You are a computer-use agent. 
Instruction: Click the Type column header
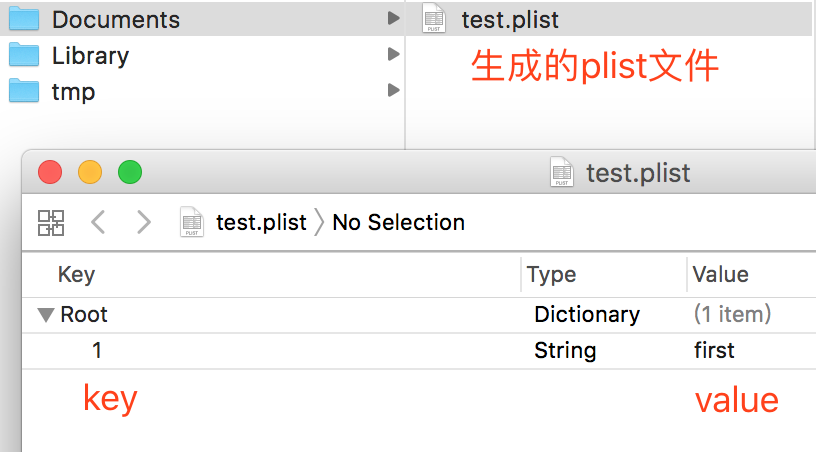click(551, 275)
